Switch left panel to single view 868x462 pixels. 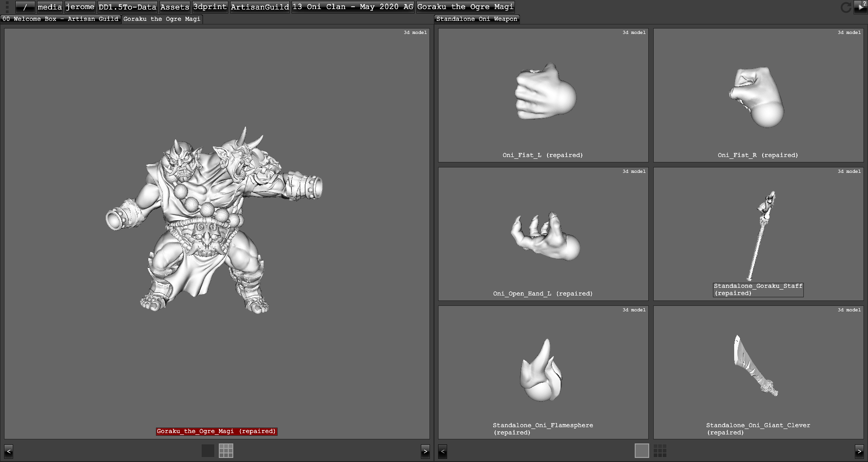coord(208,451)
